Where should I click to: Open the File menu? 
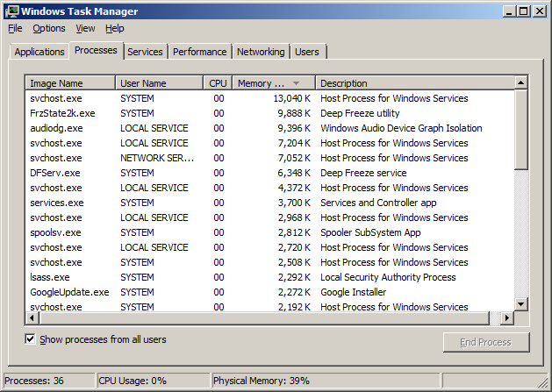click(x=15, y=28)
